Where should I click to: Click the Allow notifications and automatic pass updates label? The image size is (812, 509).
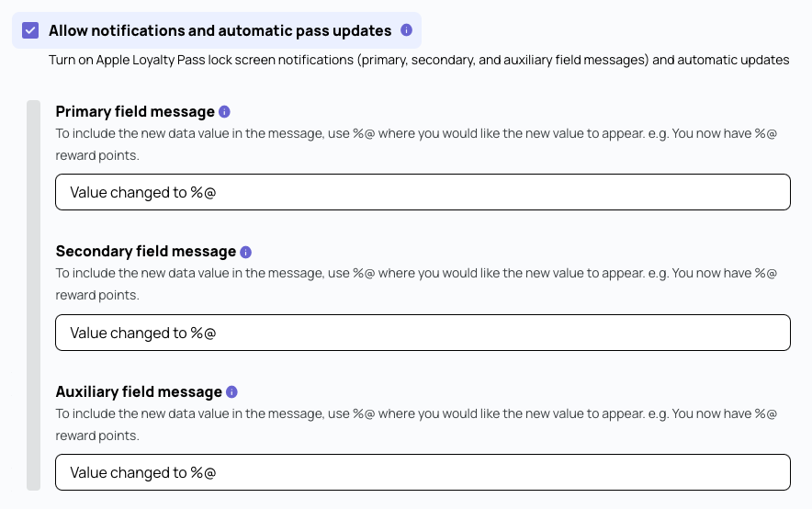point(220,30)
